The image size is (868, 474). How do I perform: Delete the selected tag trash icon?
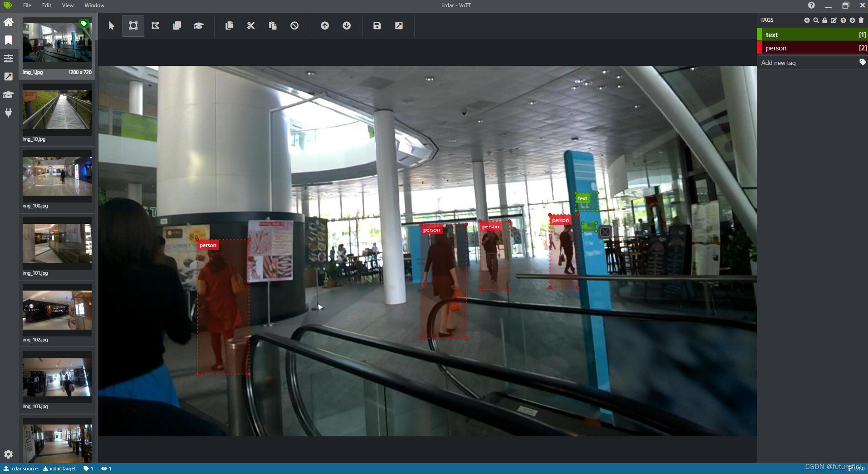[x=861, y=20]
